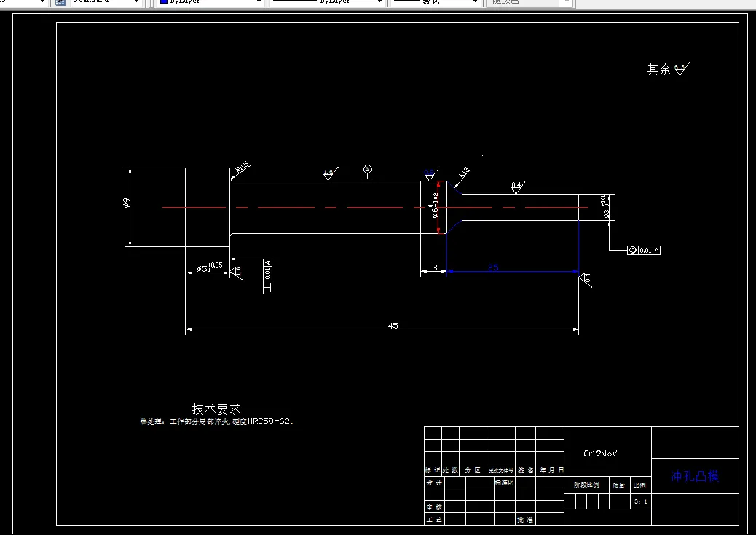Select the 技术要求 heading
Screen dimensions: 756x535
coord(216,409)
